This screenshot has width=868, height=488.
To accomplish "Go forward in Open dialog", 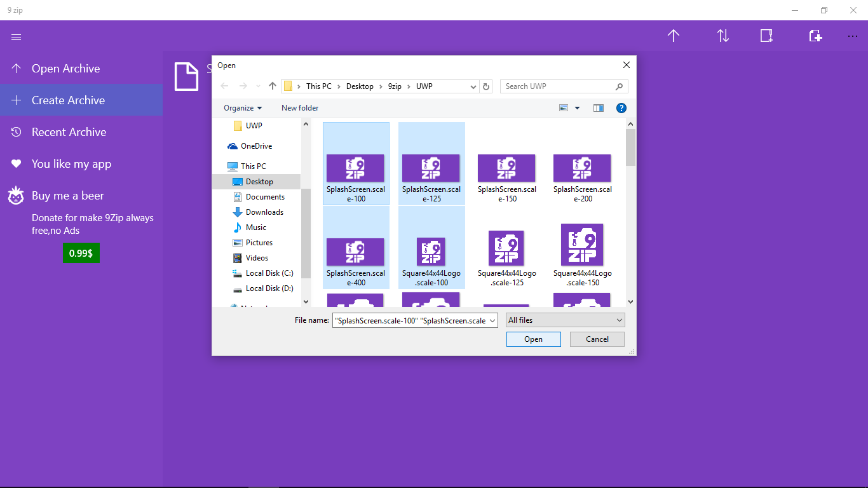I will 243,86.
